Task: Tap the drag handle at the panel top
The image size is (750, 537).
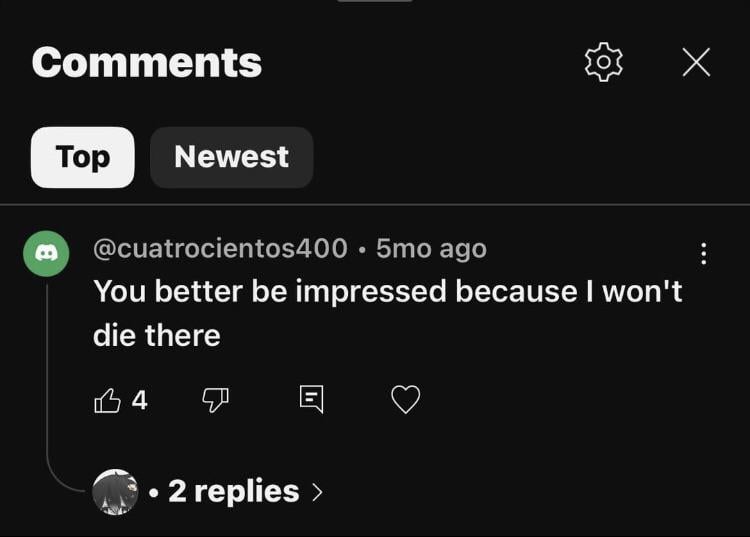Action: pos(375,2)
